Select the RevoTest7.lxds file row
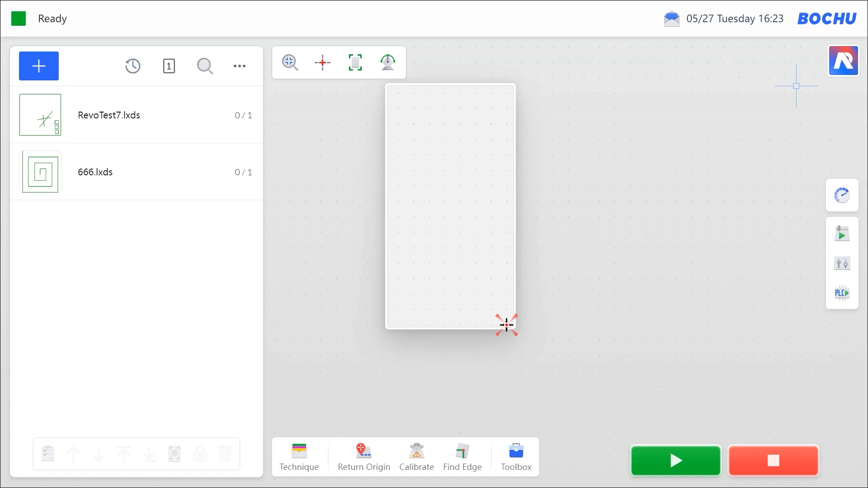 (137, 115)
